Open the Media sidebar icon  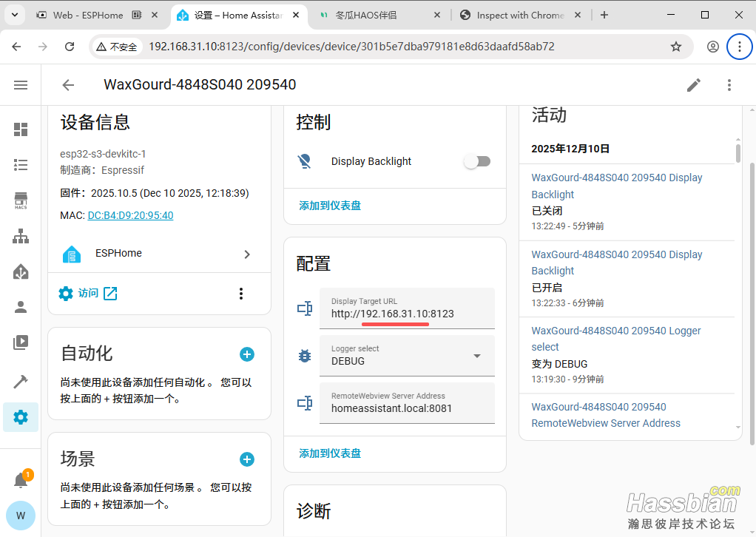[x=21, y=342]
